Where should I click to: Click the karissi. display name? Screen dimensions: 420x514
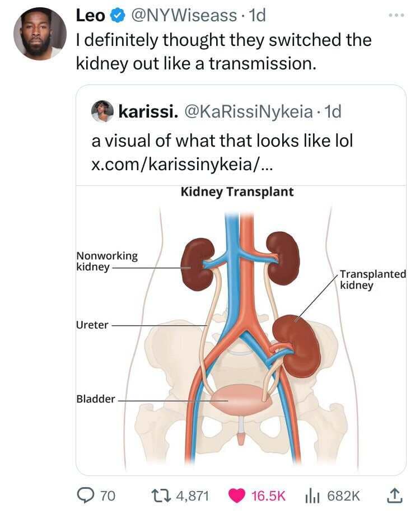147,111
